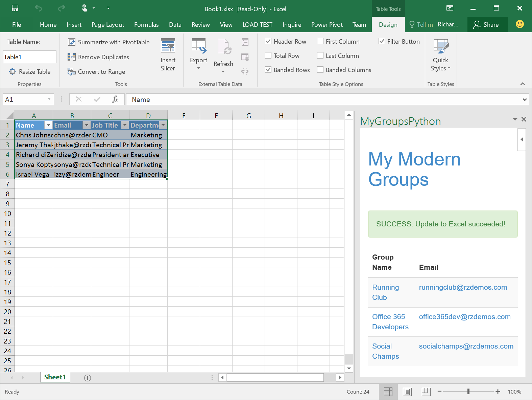Open the Refresh button

coord(223,55)
